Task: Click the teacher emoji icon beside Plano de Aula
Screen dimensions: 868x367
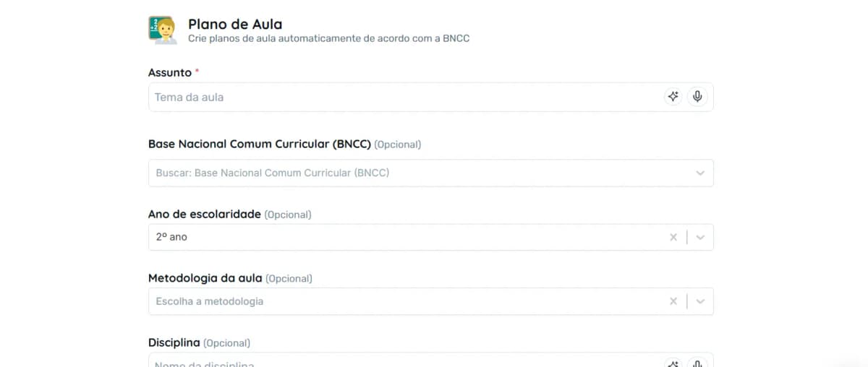Action: [x=163, y=30]
